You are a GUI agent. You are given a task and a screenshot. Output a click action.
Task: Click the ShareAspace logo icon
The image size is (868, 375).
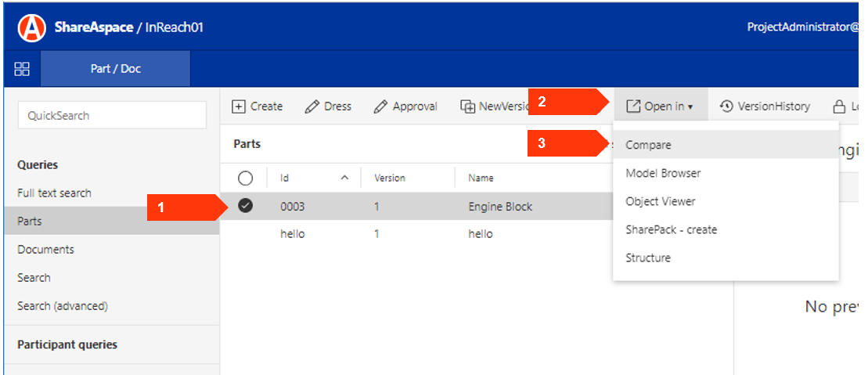tap(32, 27)
